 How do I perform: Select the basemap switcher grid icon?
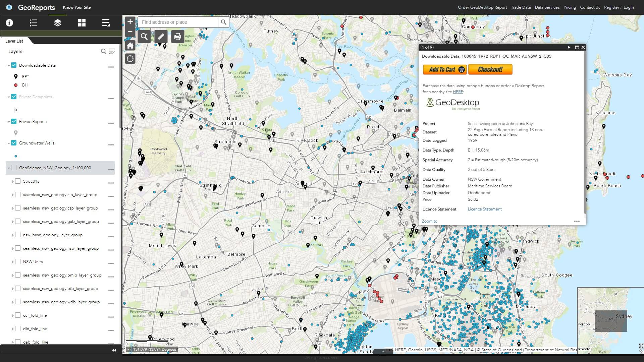pos(82,22)
